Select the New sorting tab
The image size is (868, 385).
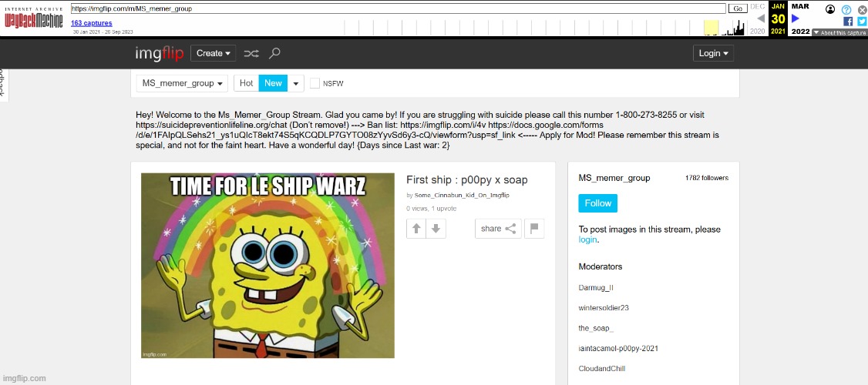coord(273,83)
